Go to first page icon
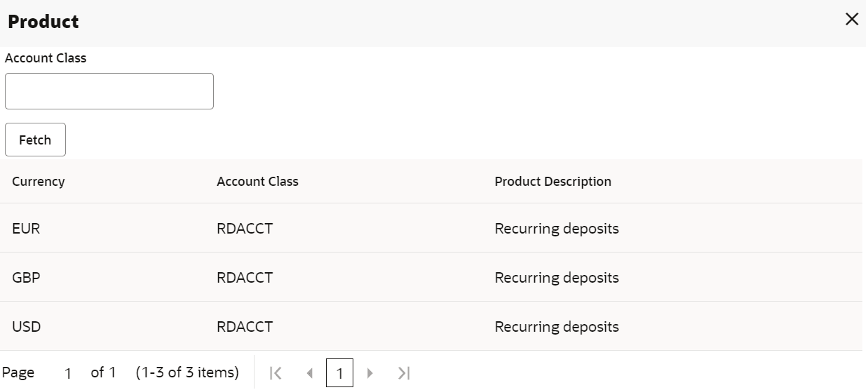The image size is (868, 390). [276, 373]
